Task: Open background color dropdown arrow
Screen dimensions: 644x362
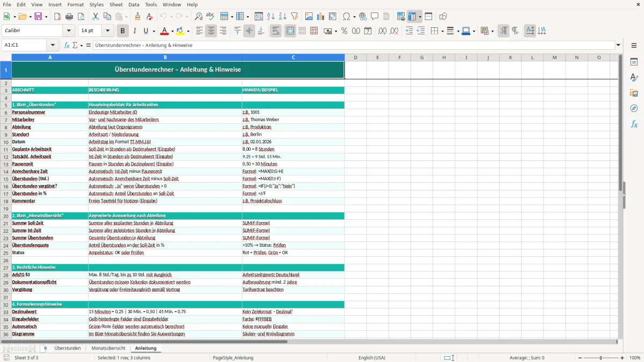Action: (188, 31)
